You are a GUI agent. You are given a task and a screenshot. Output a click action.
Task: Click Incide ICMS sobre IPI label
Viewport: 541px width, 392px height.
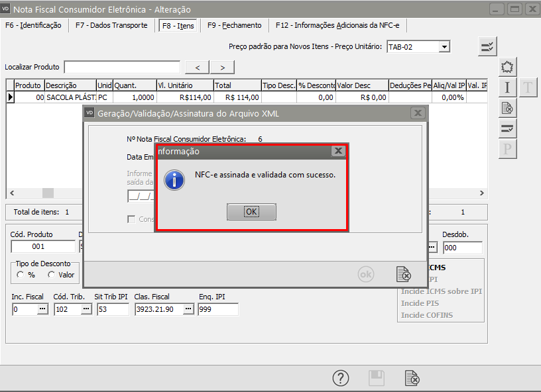442,291
